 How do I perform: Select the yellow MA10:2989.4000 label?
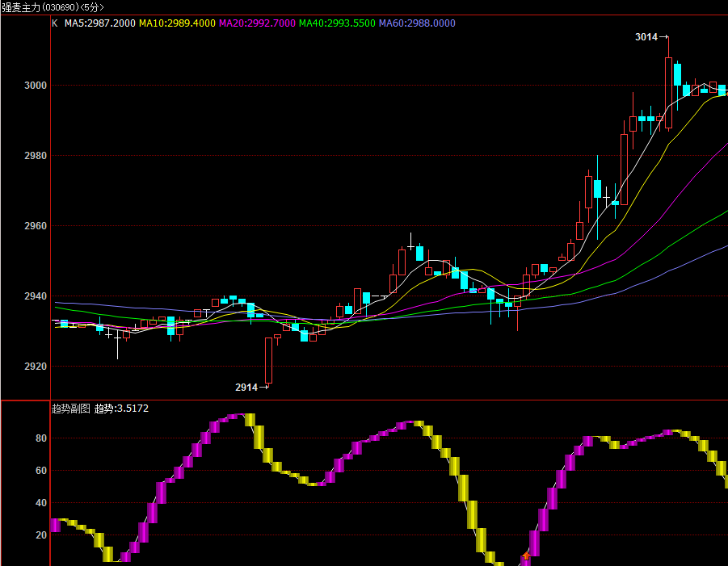coord(178,23)
